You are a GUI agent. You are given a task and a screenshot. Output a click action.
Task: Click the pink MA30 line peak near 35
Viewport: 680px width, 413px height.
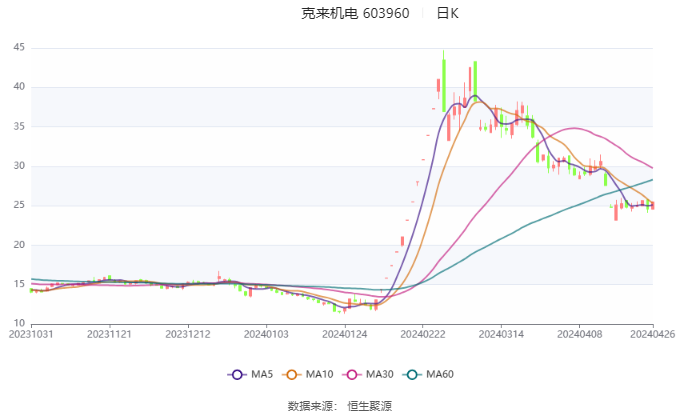point(574,128)
